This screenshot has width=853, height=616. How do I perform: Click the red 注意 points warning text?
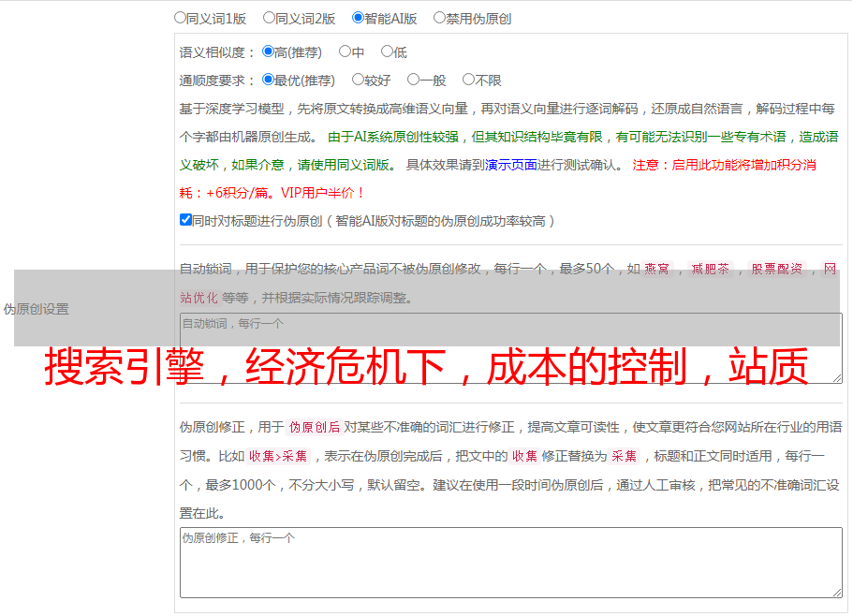pos(498,179)
